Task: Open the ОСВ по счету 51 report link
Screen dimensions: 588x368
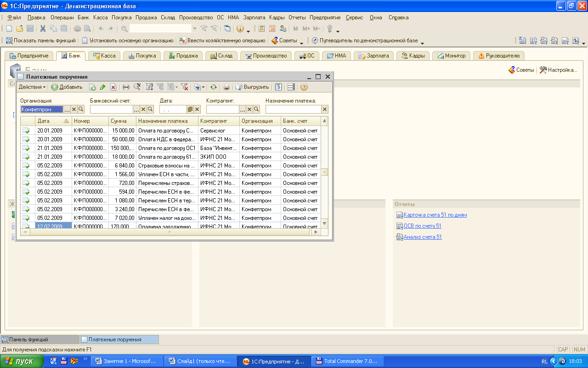Action: [x=422, y=226]
